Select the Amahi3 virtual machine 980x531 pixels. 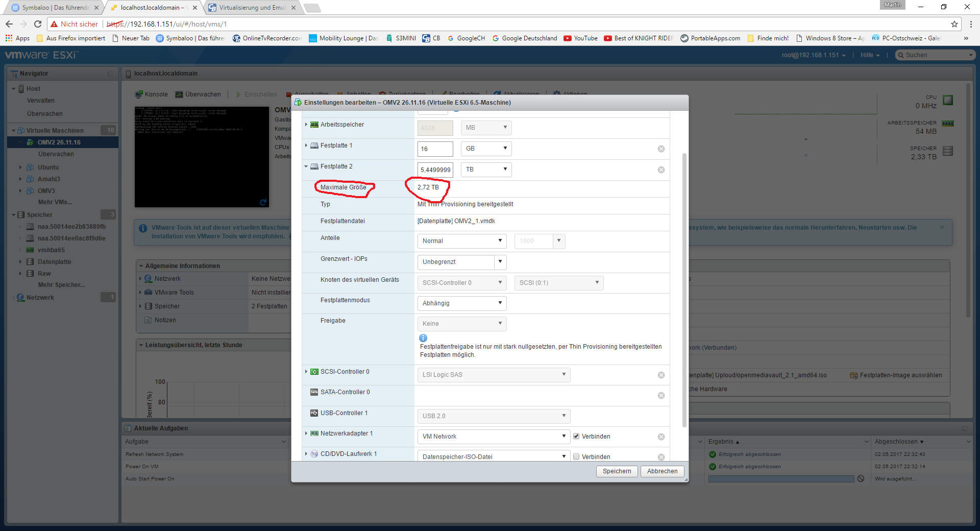tap(48, 179)
